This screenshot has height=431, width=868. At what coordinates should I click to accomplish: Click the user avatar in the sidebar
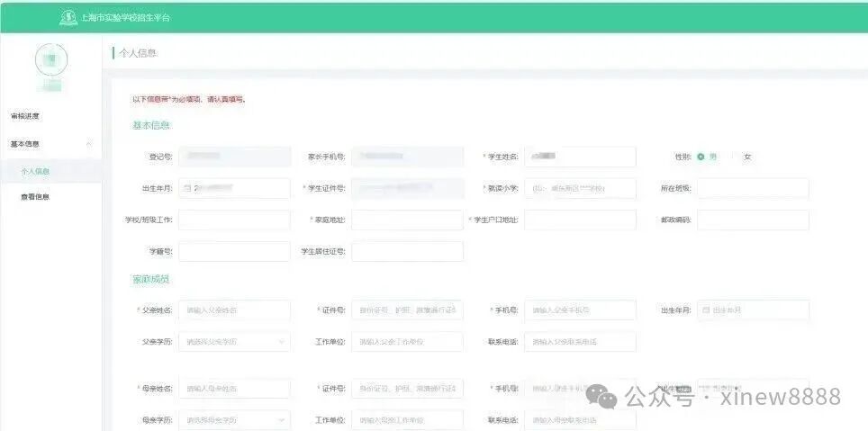tap(51, 59)
